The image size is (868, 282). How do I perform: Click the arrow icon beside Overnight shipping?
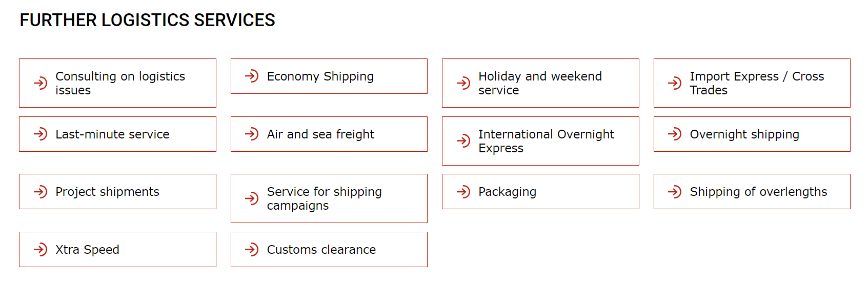point(675,134)
